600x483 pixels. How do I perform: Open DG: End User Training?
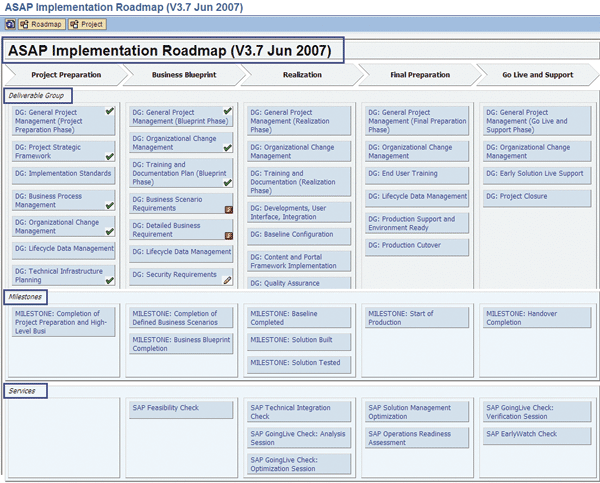tap(417, 176)
